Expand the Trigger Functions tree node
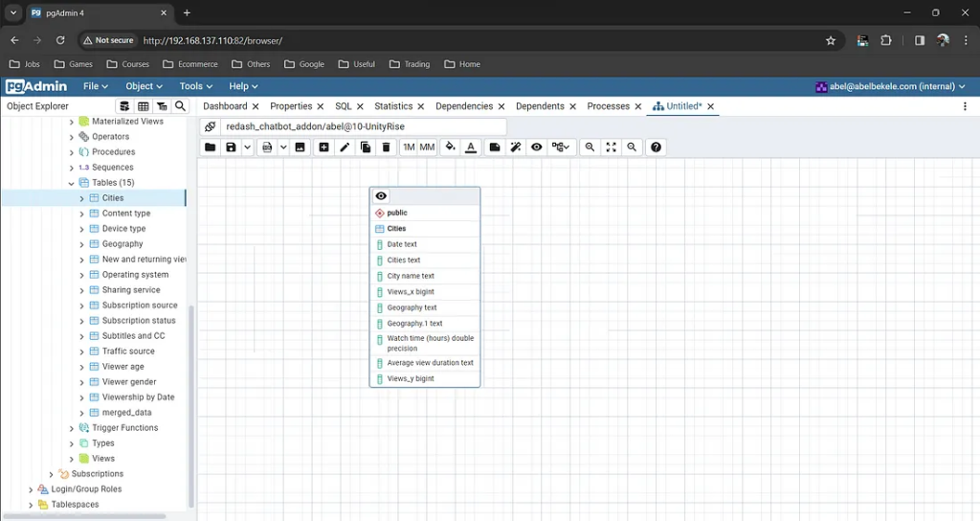This screenshot has height=521, width=980. 71,428
